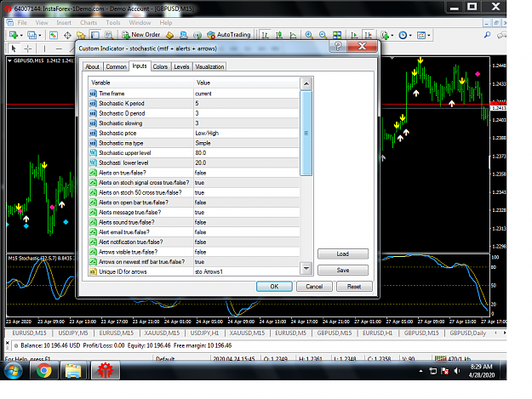
Task: Click the dialog help question-mark button
Action: pos(338,46)
